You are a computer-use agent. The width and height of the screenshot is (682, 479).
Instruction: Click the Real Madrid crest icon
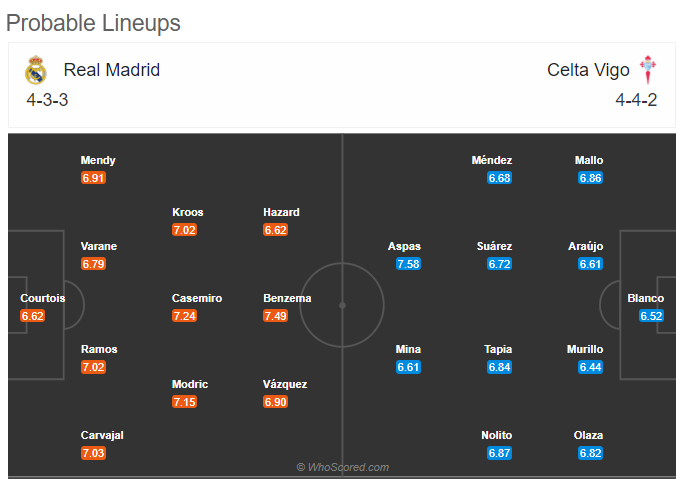[36, 70]
